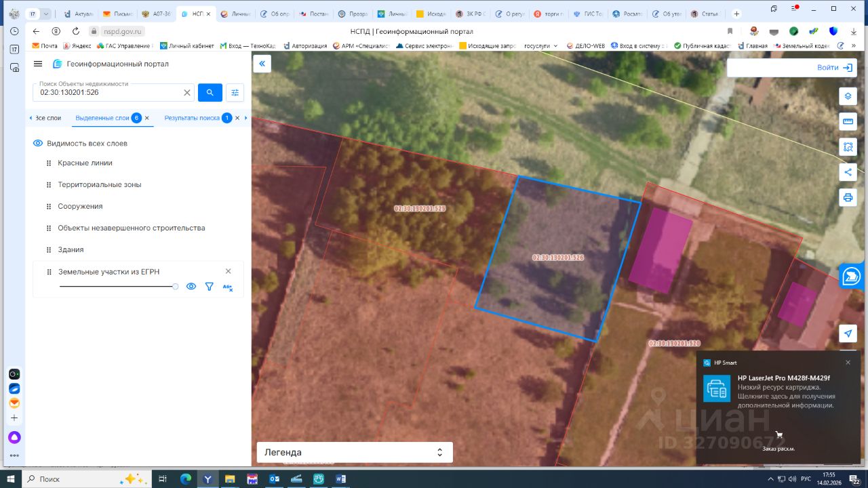Screen dimensions: 868x488
Task: Open the Alice assistant in the sidebar
Action: pyautogui.click(x=14, y=437)
